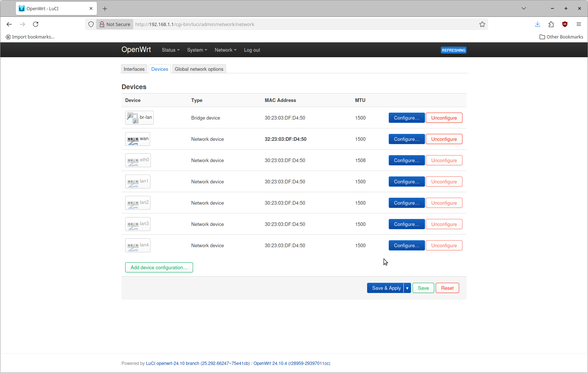Open the Save & Apply dropdown arrow
Screen dimensions: 588x373
pyautogui.click(x=407, y=288)
